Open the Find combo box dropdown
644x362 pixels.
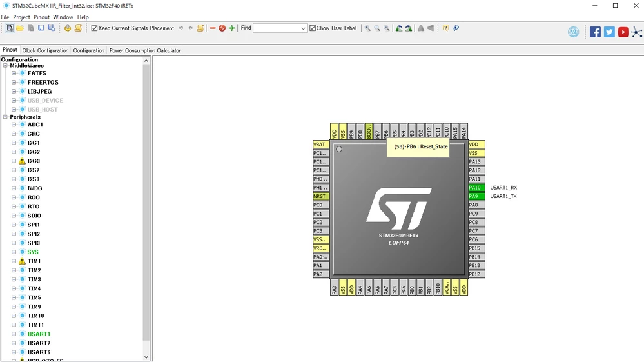coord(303,28)
